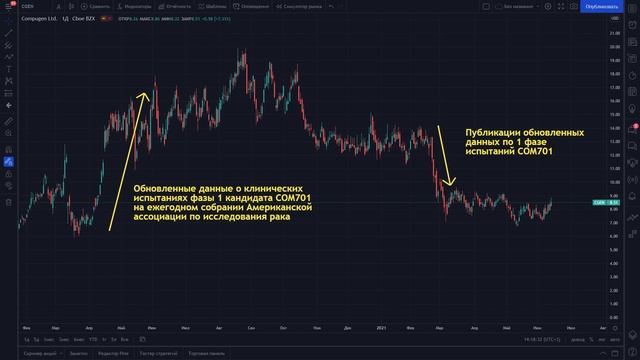Image resolution: width=640 pixels, height=360 pixels.
Task: Open the bar style dropdown
Action: pos(71,6)
